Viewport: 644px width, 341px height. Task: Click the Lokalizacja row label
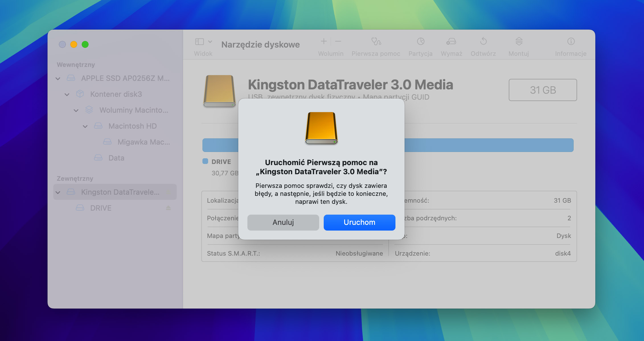pyautogui.click(x=223, y=200)
